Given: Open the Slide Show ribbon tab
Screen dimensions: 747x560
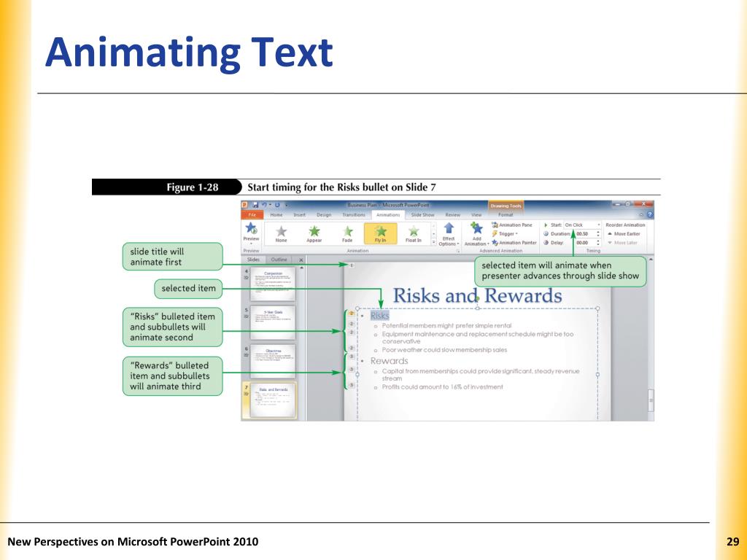Looking at the screenshot, I should point(422,215).
